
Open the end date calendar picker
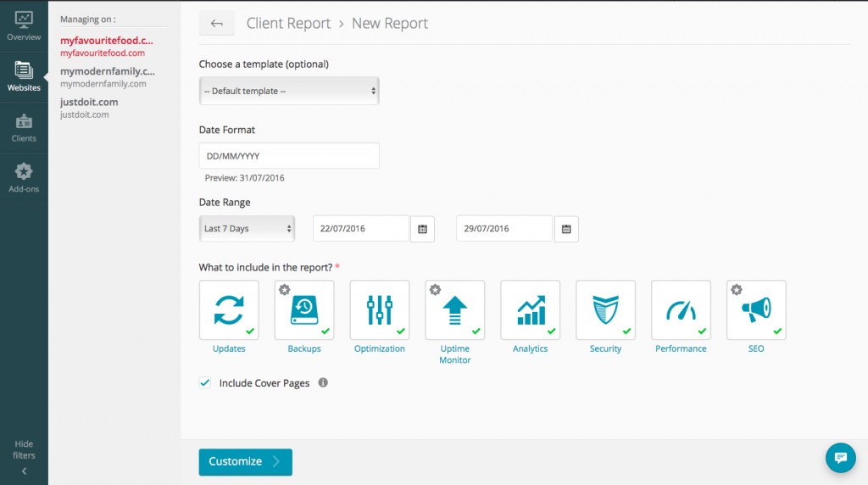[566, 229]
